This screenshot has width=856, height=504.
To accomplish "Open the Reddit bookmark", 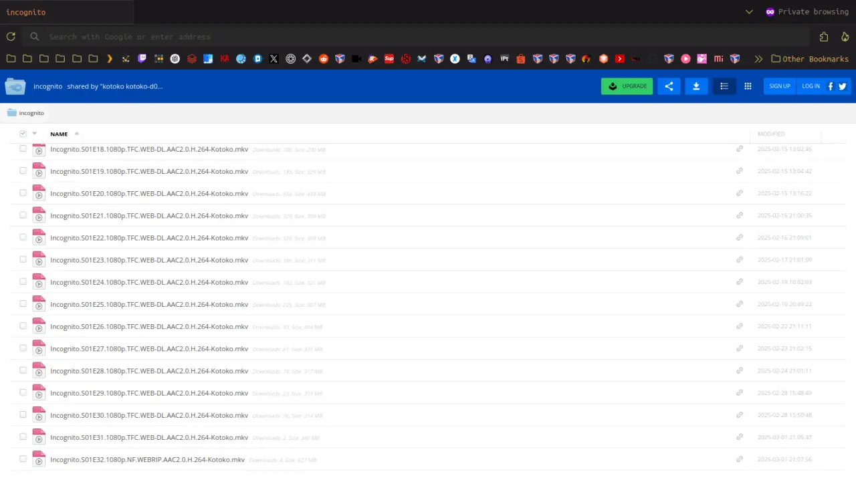I will coord(324,59).
